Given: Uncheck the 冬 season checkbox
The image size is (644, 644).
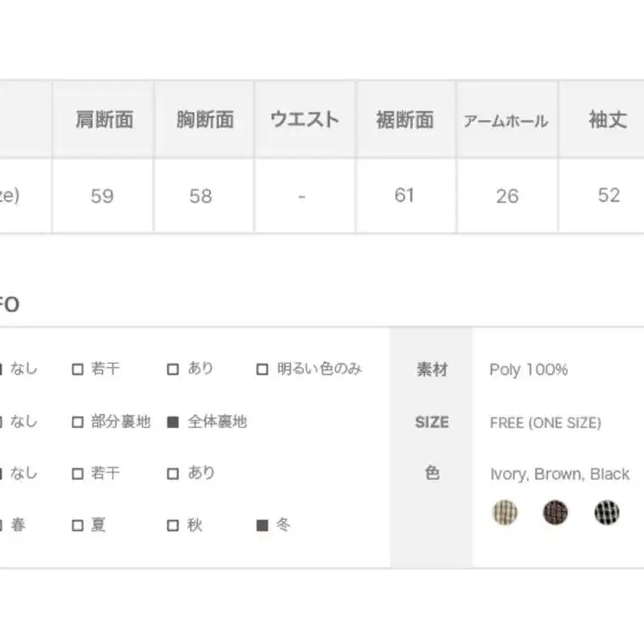Looking at the screenshot, I should pyautogui.click(x=263, y=526).
